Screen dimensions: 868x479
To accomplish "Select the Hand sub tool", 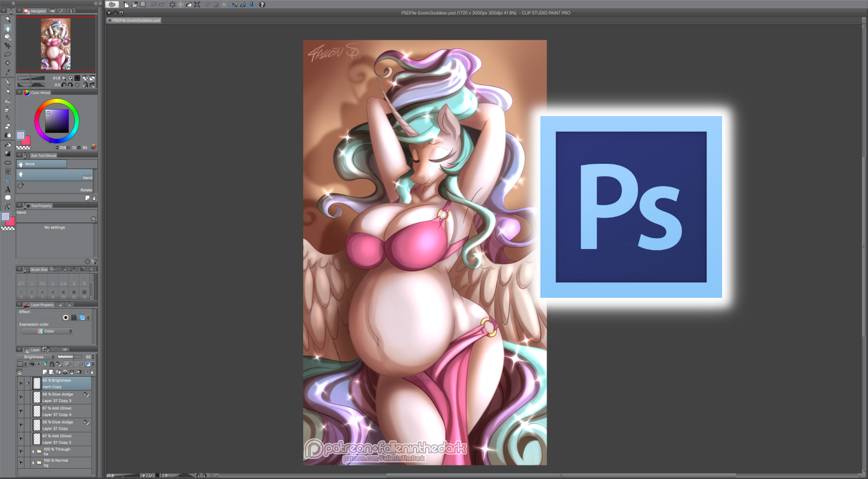I will point(55,175).
